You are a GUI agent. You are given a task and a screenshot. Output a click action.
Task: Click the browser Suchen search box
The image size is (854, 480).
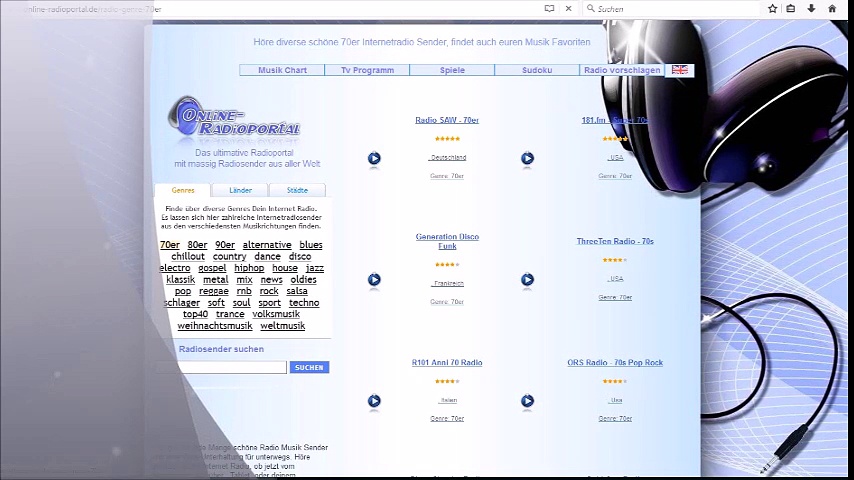coord(675,8)
